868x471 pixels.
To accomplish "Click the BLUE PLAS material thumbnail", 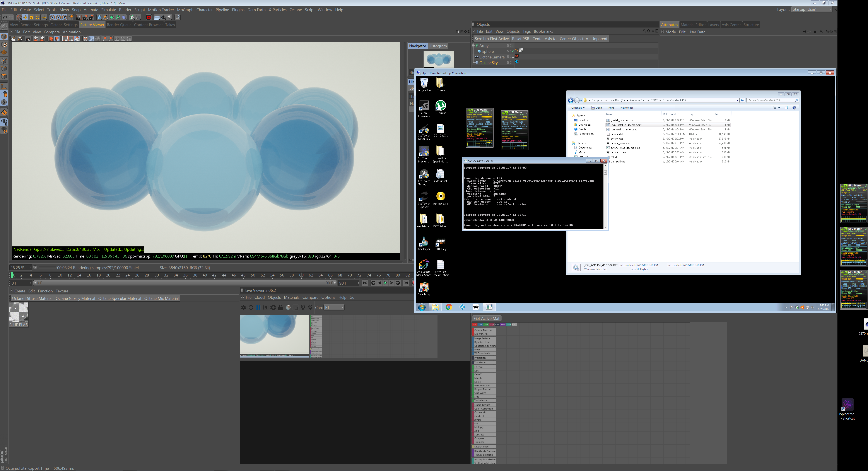I will (19, 312).
